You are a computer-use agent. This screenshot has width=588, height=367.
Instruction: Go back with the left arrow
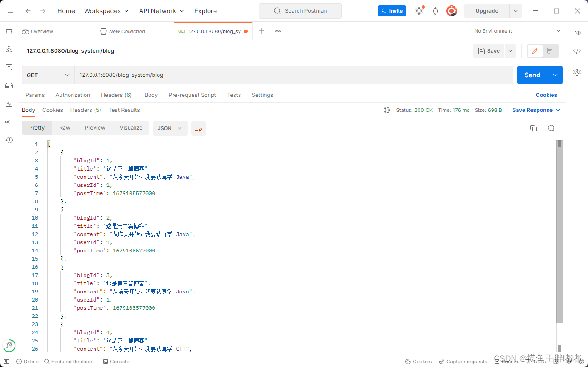click(28, 11)
